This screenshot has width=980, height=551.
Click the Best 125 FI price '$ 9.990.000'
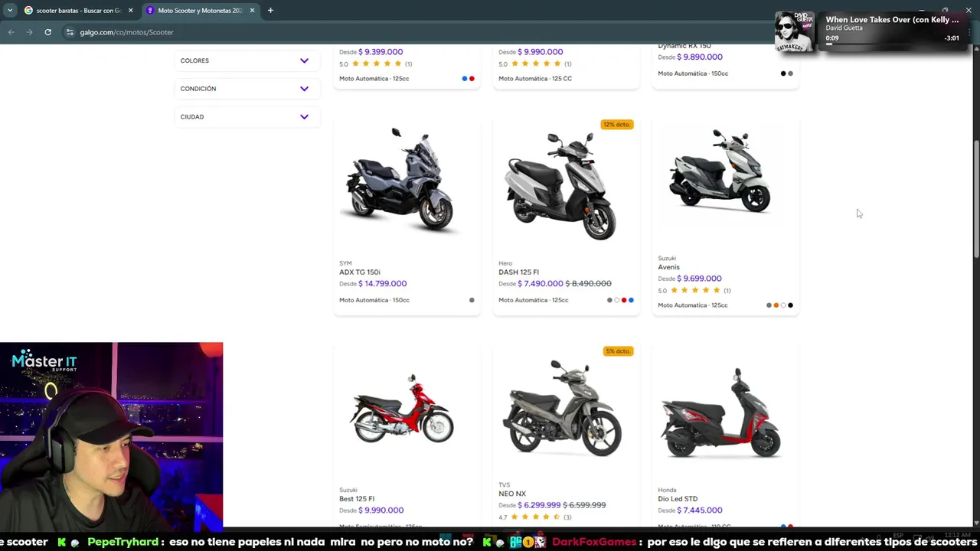[381, 510]
